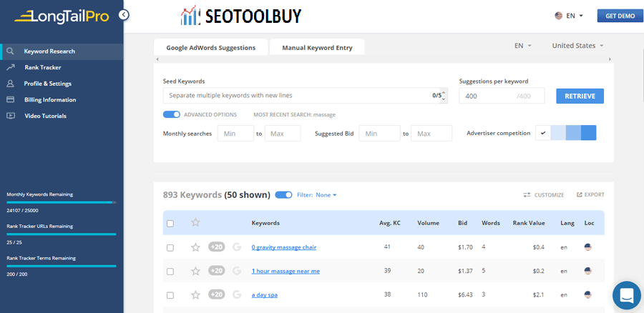Select the medium blue competition level
644x313 pixels.
[573, 133]
